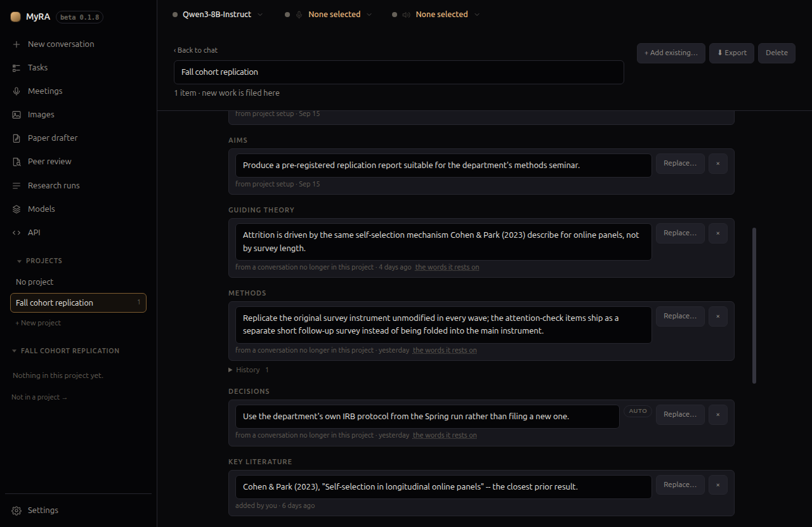Click the Delete project button
The width and height of the screenshot is (812, 527).
coord(776,53)
